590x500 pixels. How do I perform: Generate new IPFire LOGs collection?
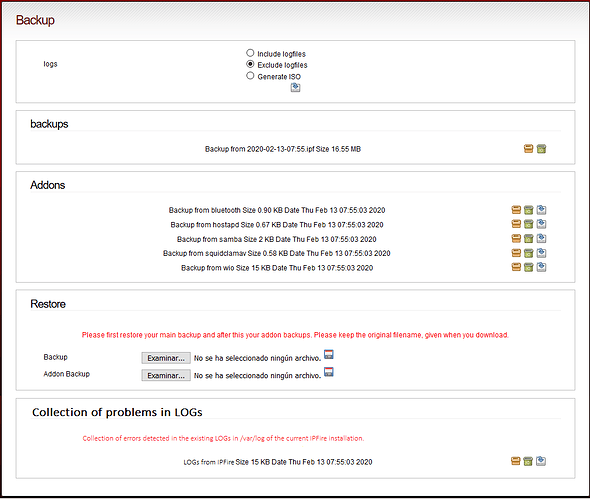click(x=541, y=461)
